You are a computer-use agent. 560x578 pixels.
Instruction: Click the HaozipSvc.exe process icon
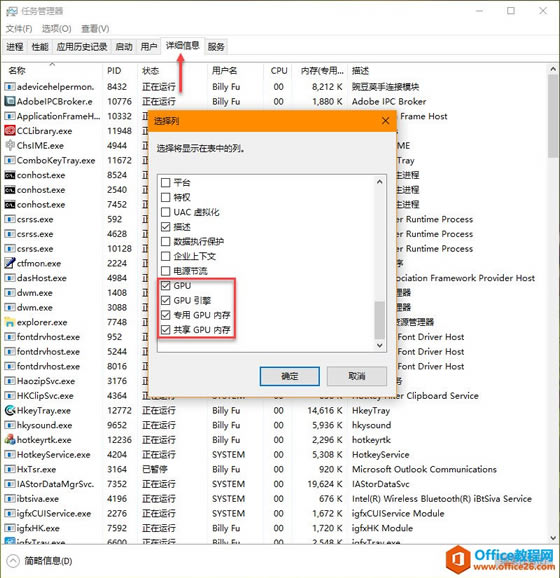(10, 381)
